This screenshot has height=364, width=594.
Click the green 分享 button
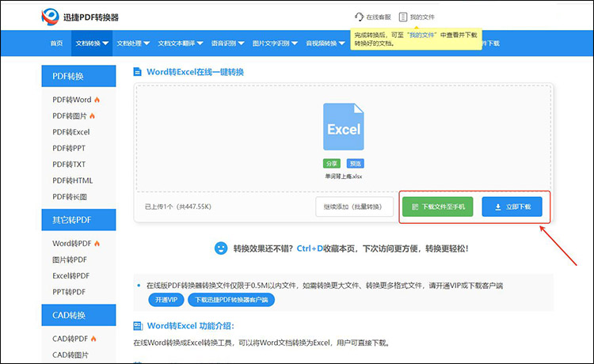[x=332, y=164]
